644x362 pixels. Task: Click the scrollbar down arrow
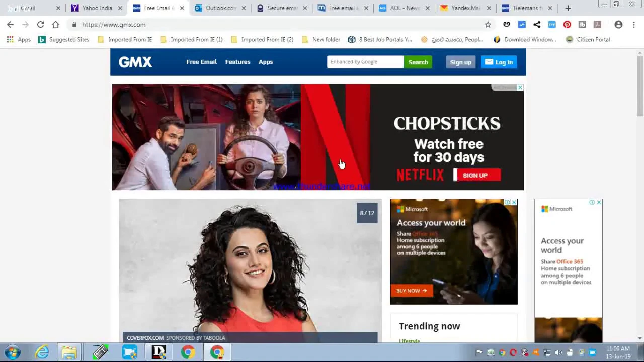coord(640,338)
